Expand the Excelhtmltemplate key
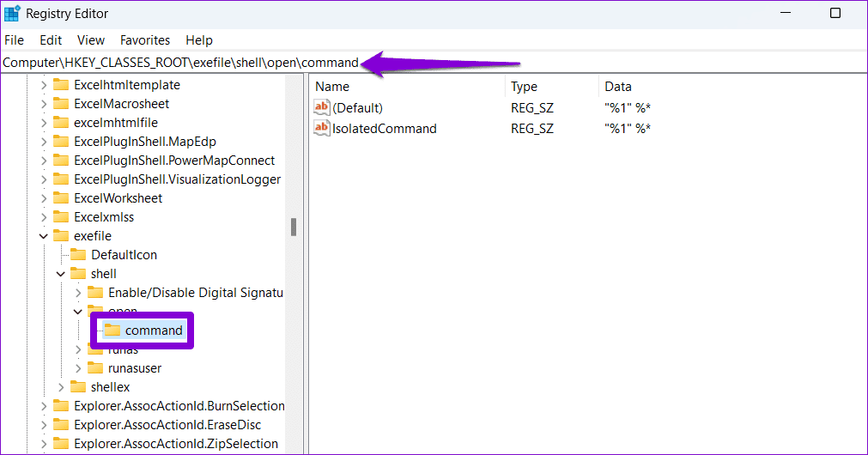 pos(44,85)
